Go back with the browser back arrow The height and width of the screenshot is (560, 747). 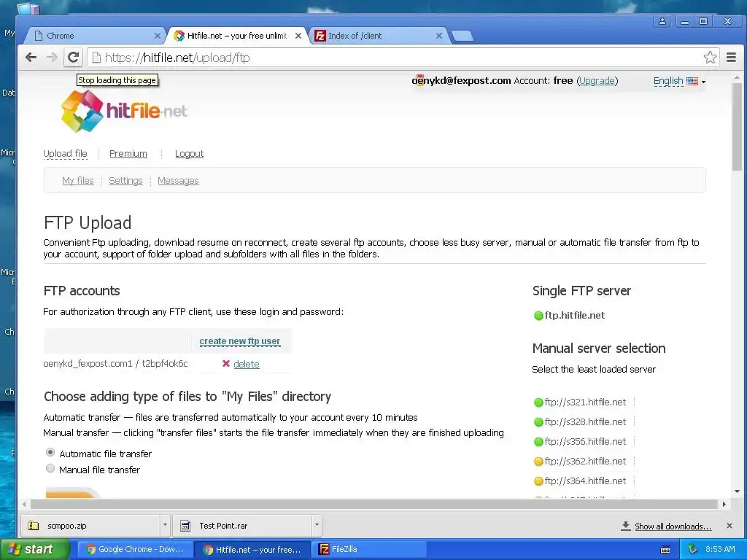pyautogui.click(x=31, y=58)
